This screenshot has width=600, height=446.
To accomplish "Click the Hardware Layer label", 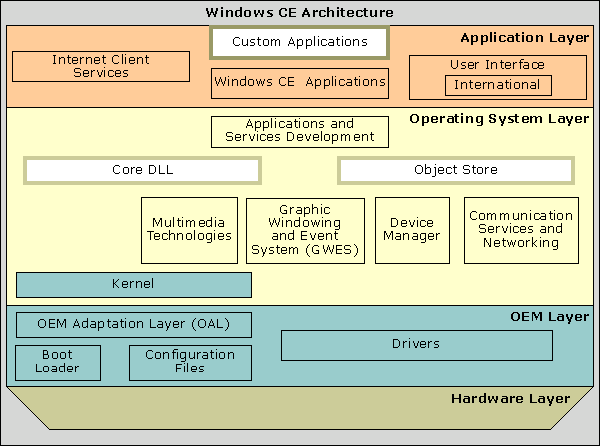I will coord(510,399).
